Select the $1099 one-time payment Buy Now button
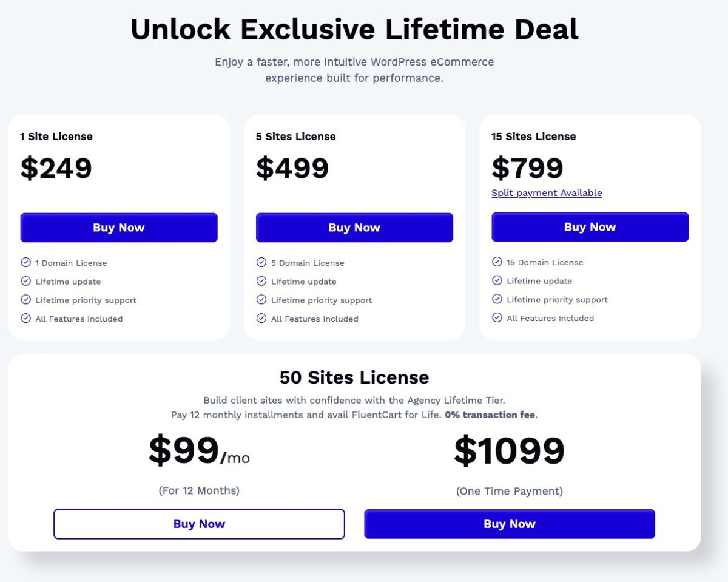Viewport: 728px width, 582px height. click(x=510, y=524)
